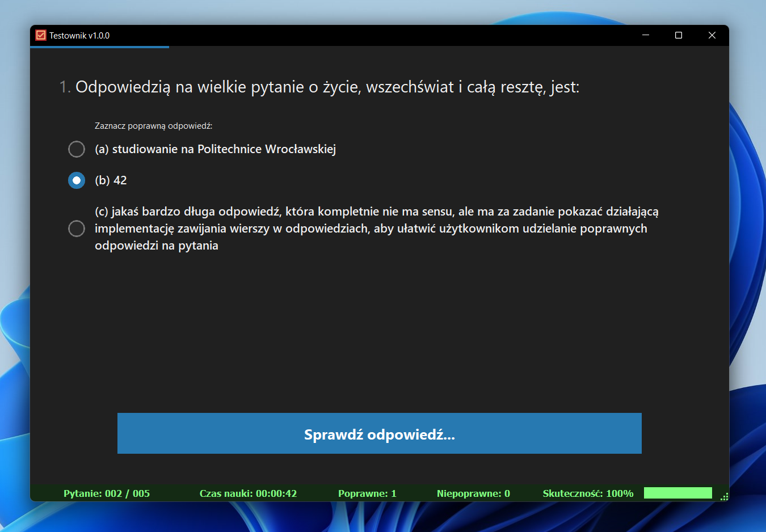The width and height of the screenshot is (766, 532).
Task: Click the '(b) 42' answer text
Action: click(x=111, y=180)
